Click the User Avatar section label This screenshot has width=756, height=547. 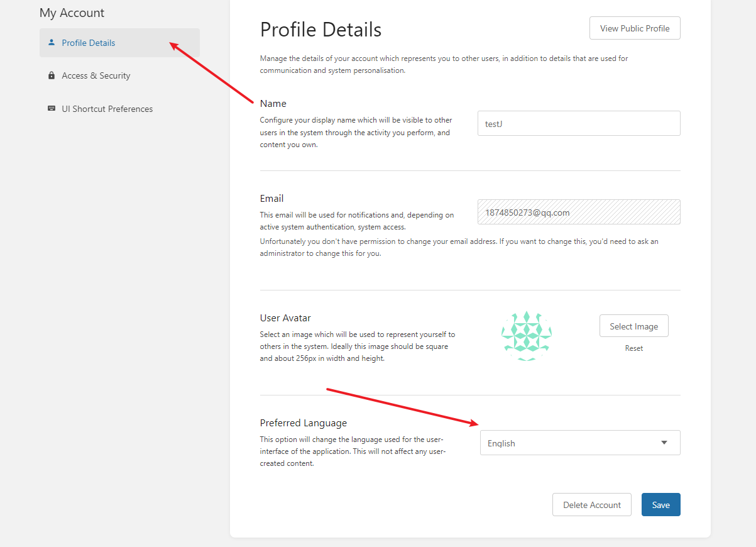[285, 318]
